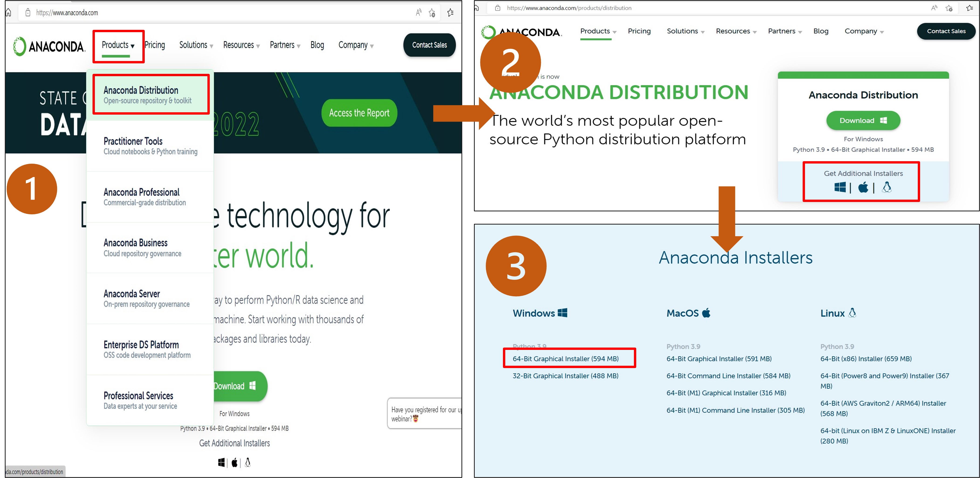The width and height of the screenshot is (980, 478).
Task: Click Windows 64-Bit Graphical Installer (594 MB)
Action: (565, 358)
